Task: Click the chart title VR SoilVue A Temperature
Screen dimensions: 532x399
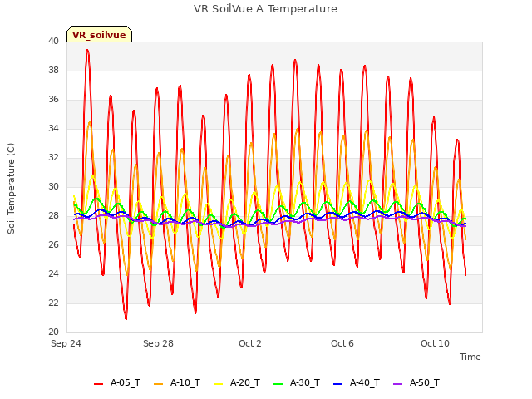Action: tap(265, 9)
